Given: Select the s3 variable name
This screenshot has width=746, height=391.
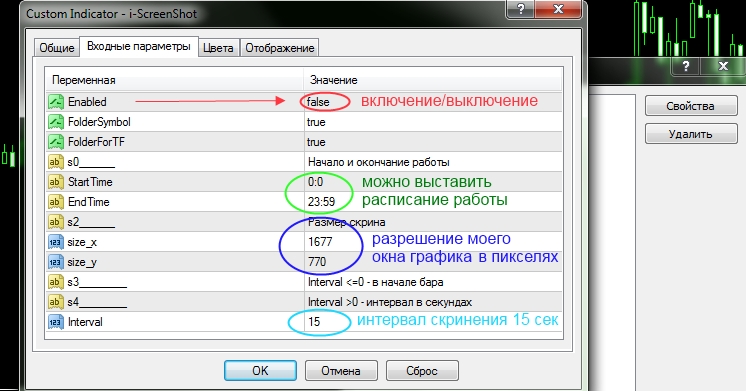Looking at the screenshot, I should [97, 282].
